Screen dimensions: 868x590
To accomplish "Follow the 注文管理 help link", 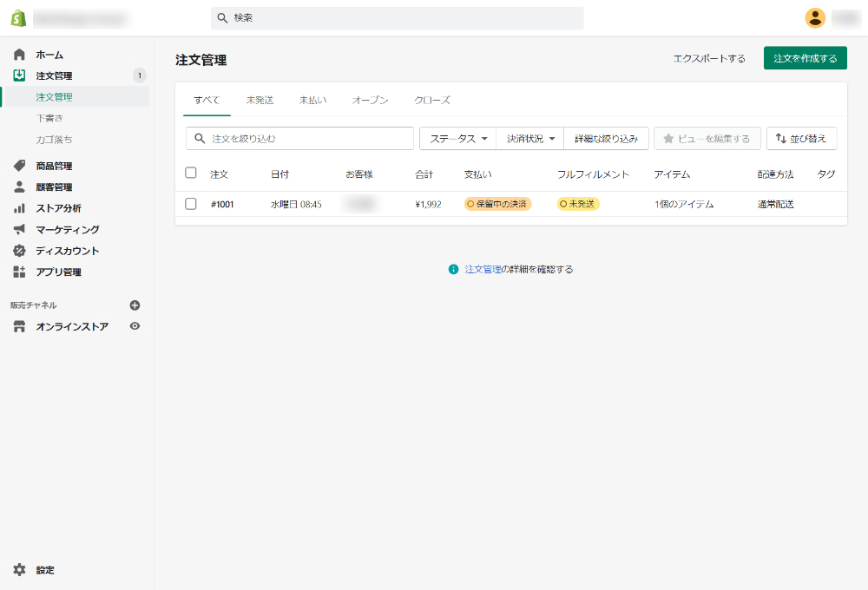I will click(483, 270).
